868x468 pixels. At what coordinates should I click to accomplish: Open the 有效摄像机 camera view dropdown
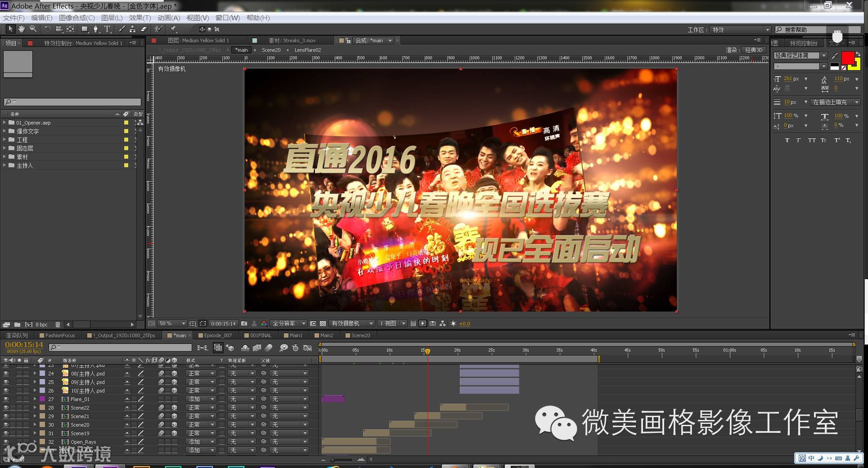(x=352, y=324)
